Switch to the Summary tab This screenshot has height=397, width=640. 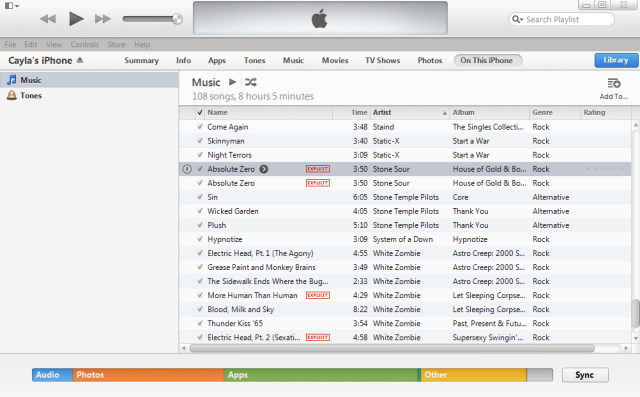point(141,60)
